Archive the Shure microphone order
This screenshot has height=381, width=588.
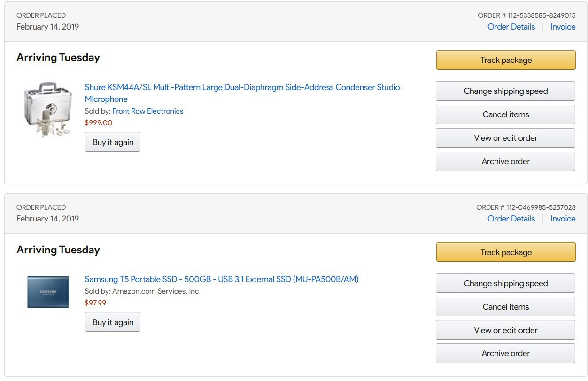pos(505,161)
